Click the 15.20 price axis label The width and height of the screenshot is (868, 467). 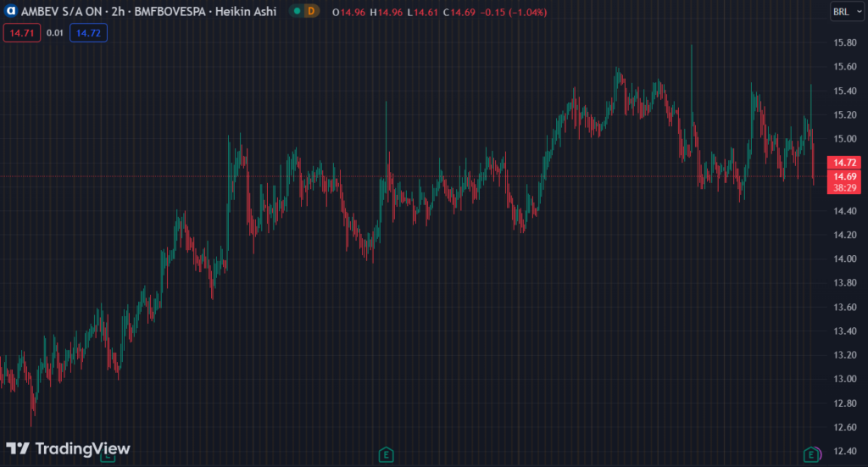(x=845, y=114)
